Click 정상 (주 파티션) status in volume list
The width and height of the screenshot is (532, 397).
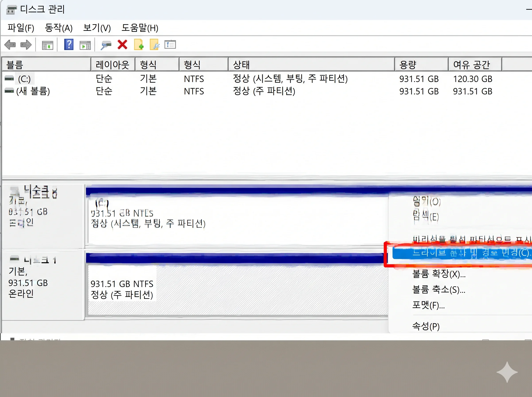[x=264, y=91]
